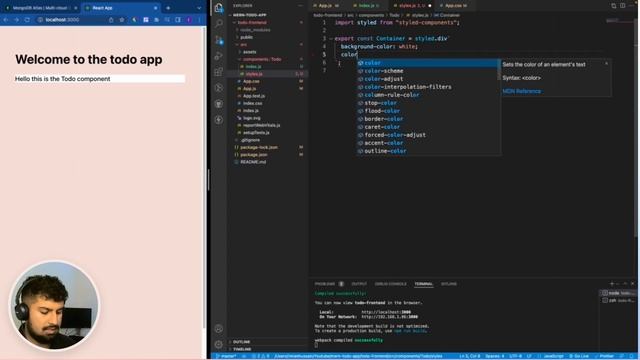Select the Terminal panel tab

[x=424, y=284]
